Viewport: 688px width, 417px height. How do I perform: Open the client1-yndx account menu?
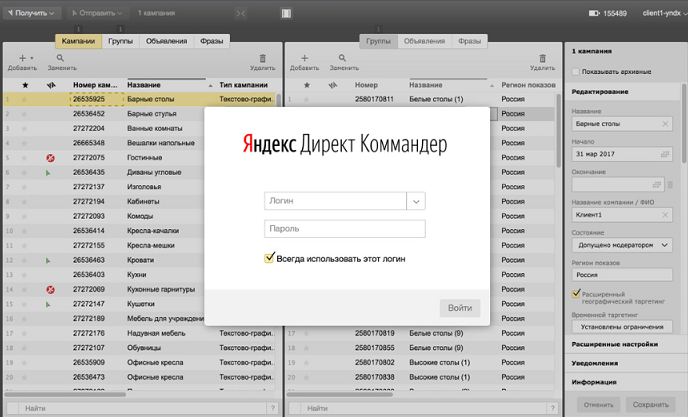(664, 13)
